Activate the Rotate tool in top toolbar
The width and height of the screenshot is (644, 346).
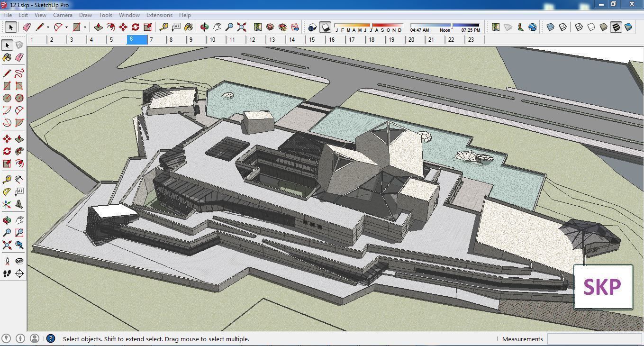136,27
